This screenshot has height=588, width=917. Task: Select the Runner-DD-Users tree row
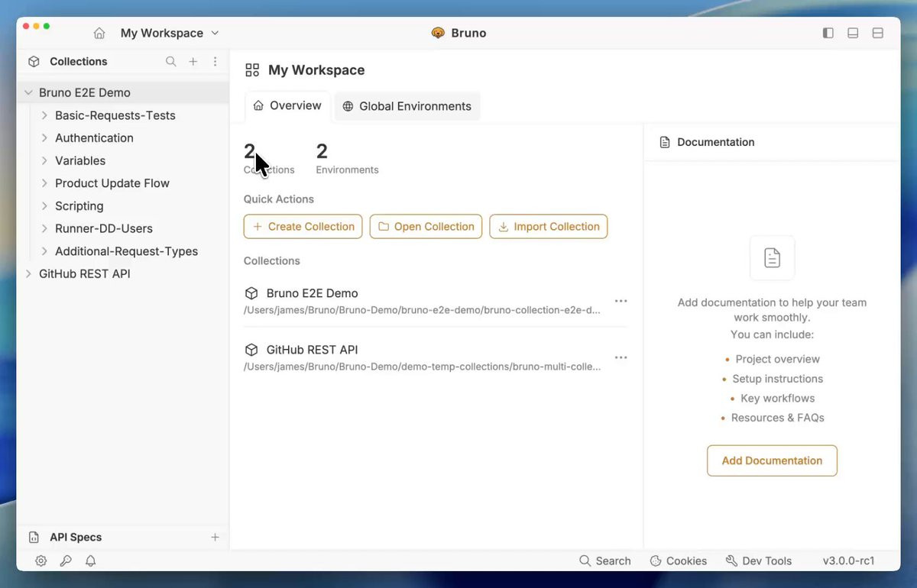(x=122, y=228)
